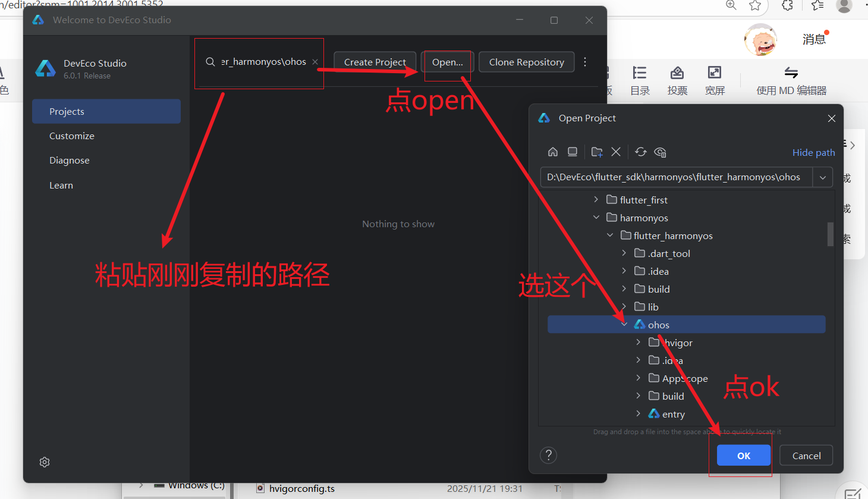Click 消息 messages link on web page
The height and width of the screenshot is (499, 868).
(x=814, y=39)
